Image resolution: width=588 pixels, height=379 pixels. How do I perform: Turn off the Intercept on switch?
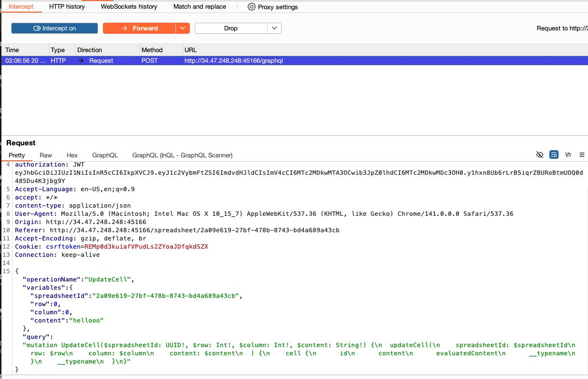tap(55, 28)
